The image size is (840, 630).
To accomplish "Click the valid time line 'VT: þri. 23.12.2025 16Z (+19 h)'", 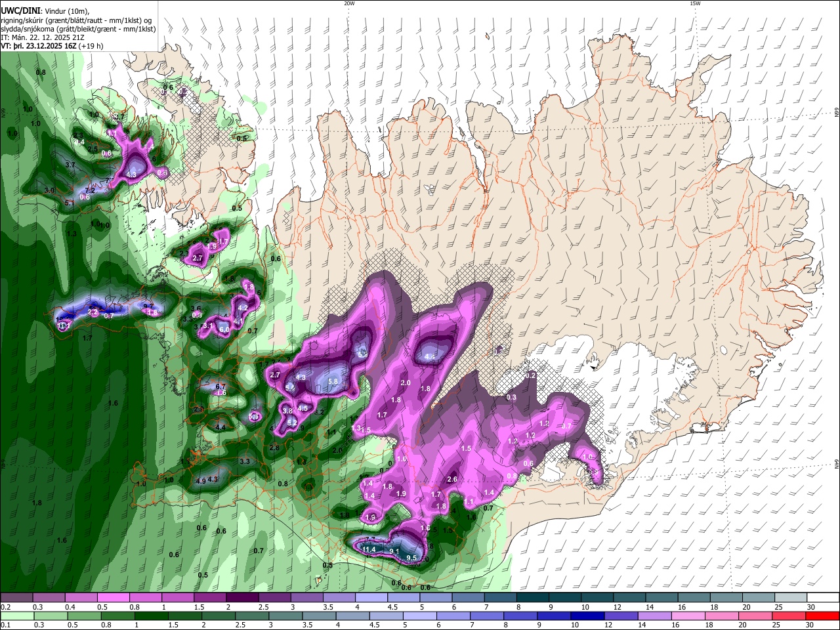I will pos(51,47).
